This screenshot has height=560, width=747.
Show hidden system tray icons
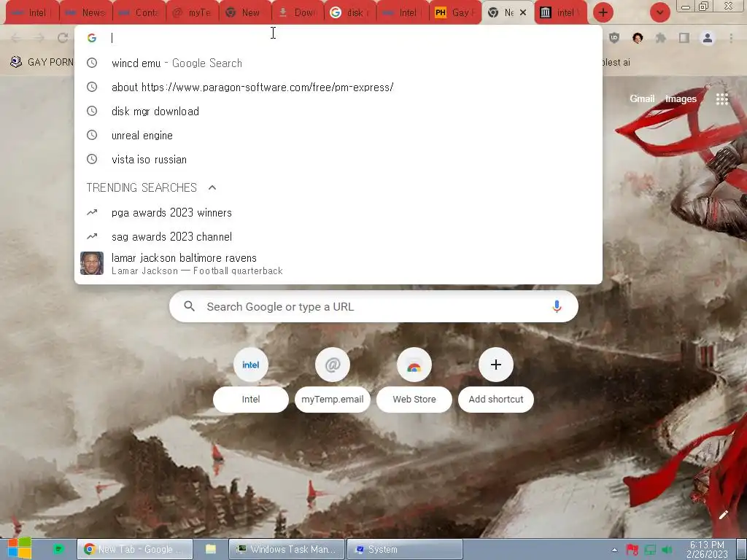click(614, 550)
